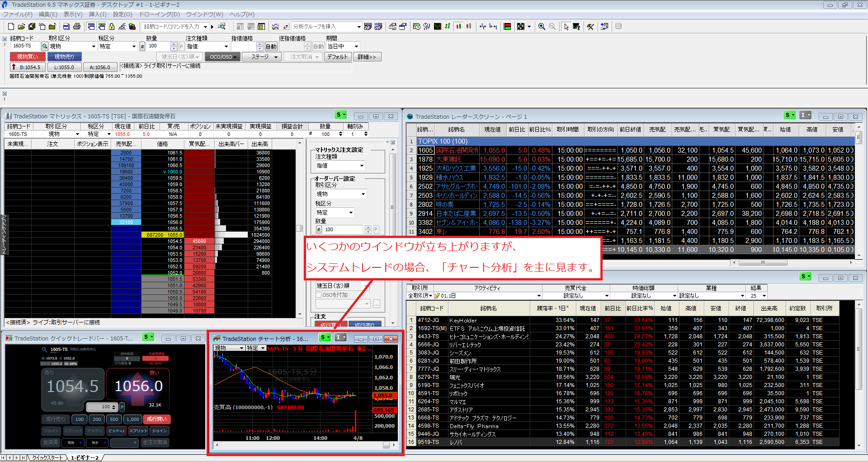Click the radar screen horizontal scrollbar thumb
This screenshot has height=462, width=868.
[763, 262]
